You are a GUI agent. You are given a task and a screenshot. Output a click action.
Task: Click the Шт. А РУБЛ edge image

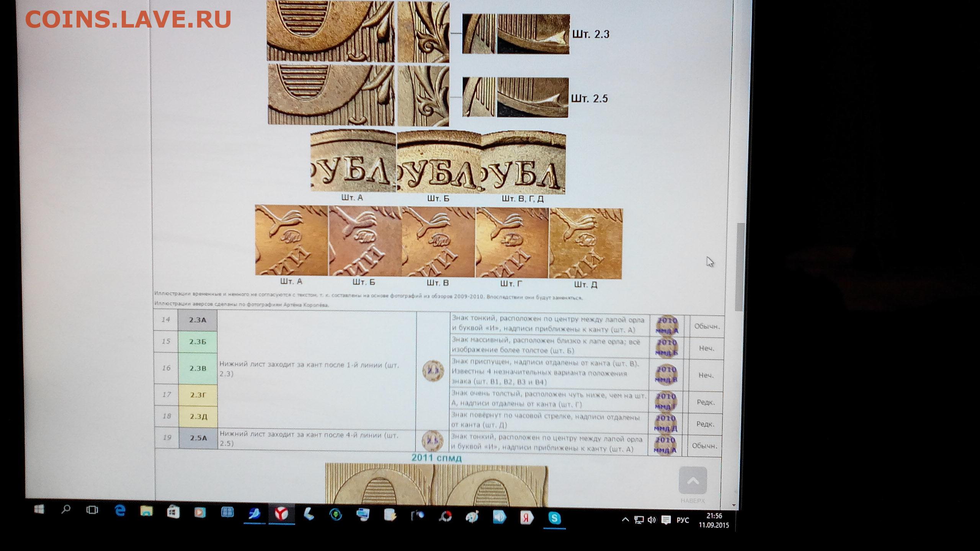(x=353, y=161)
